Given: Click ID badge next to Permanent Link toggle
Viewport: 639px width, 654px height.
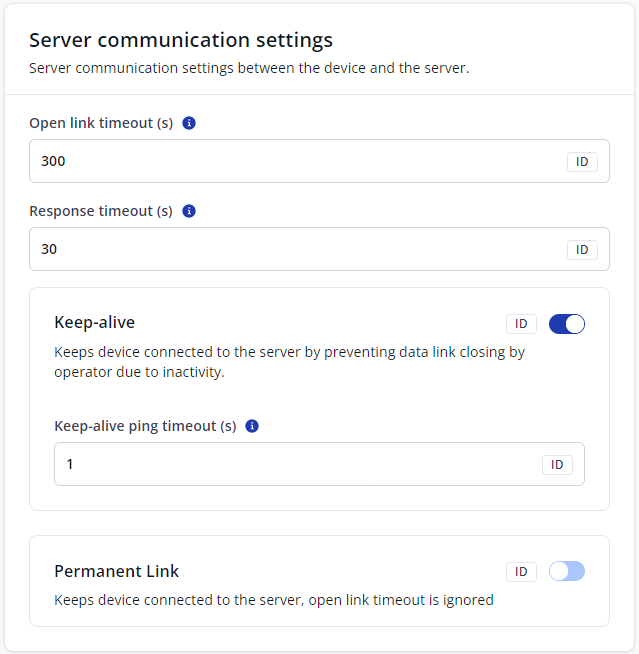Looking at the screenshot, I should (x=521, y=571).
